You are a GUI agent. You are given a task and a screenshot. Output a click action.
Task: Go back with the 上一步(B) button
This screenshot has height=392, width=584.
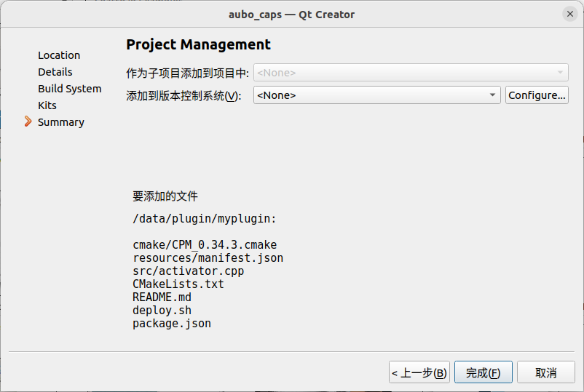419,372
